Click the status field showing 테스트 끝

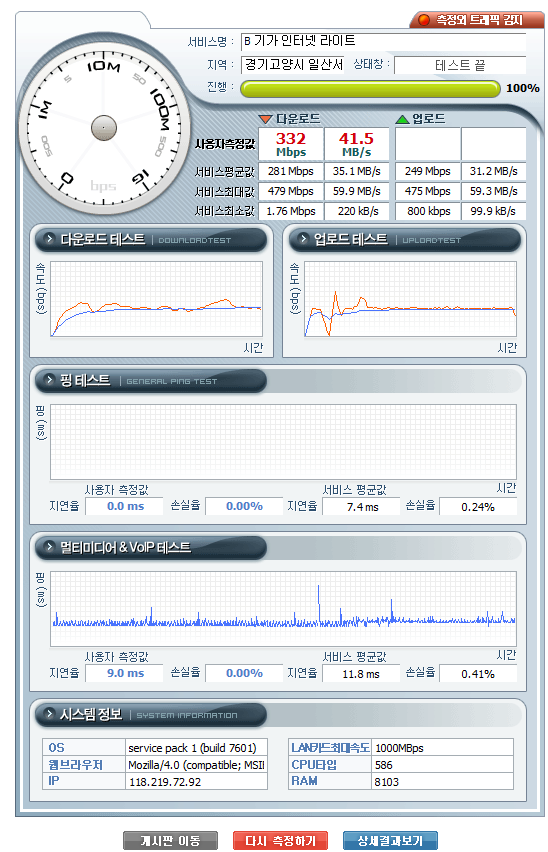(460, 65)
